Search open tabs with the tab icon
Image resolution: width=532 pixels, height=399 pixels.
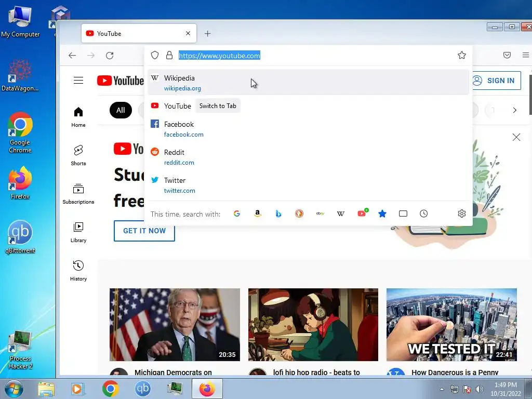point(403,214)
